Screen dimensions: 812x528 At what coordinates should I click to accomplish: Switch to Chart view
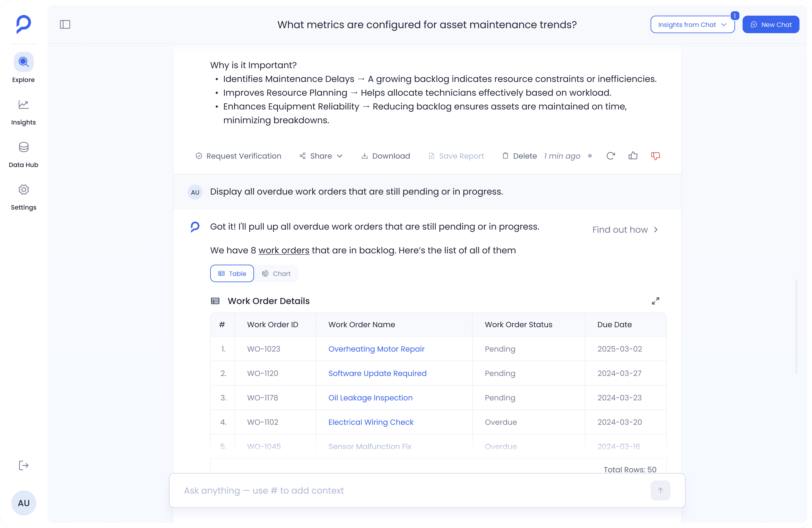(276, 274)
